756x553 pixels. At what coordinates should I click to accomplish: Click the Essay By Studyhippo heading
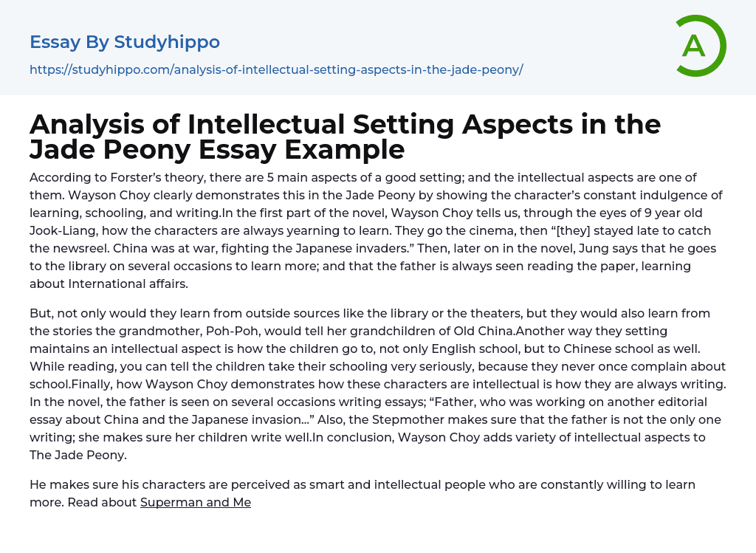click(x=125, y=42)
